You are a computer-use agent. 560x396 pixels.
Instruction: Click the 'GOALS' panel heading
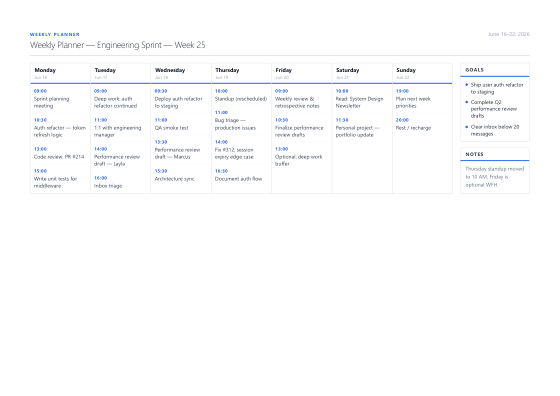(474, 70)
